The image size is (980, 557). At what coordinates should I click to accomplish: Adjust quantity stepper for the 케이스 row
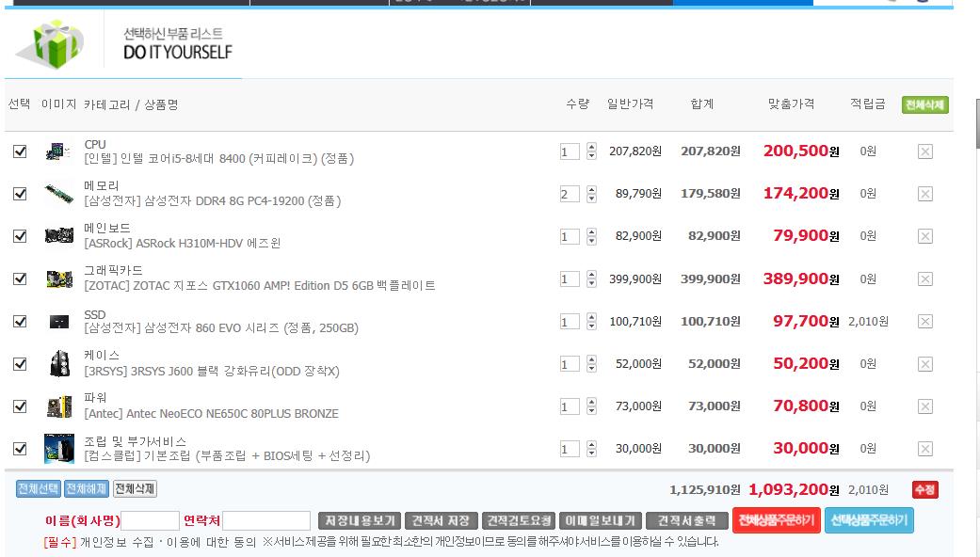[591, 364]
